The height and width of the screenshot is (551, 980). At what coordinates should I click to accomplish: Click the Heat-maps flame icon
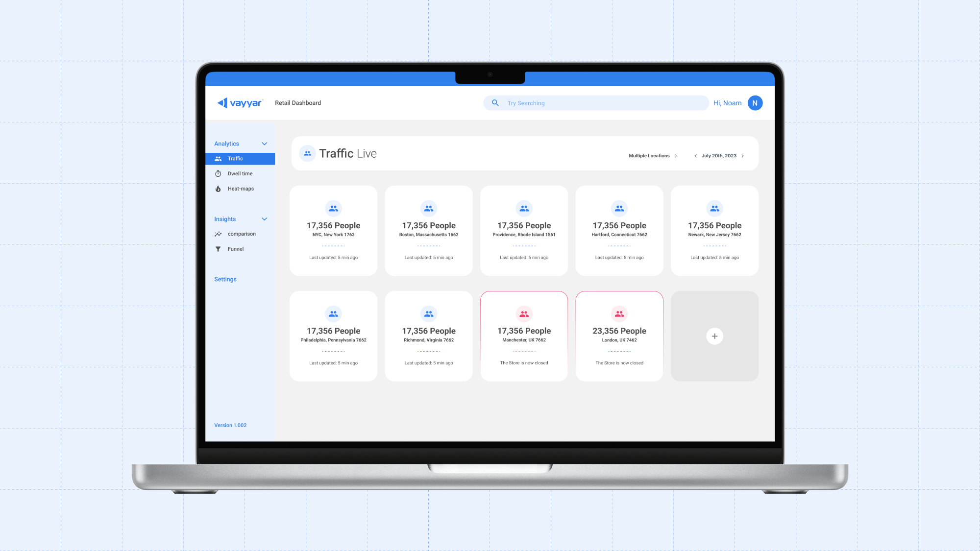(x=218, y=189)
